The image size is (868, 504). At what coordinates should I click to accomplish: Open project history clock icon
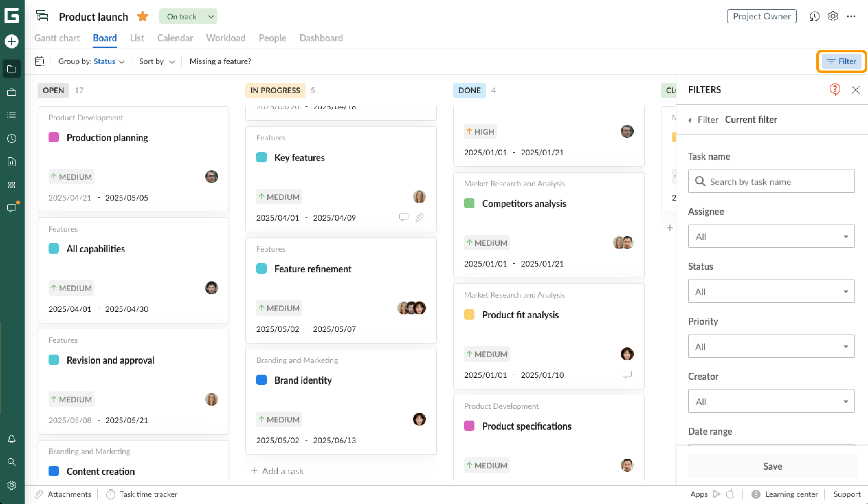(x=814, y=16)
